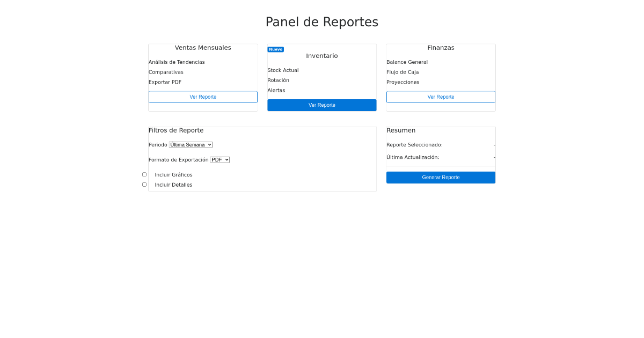Click the Alertas entry in Inventario
This screenshot has height=338, width=644.
point(276,90)
